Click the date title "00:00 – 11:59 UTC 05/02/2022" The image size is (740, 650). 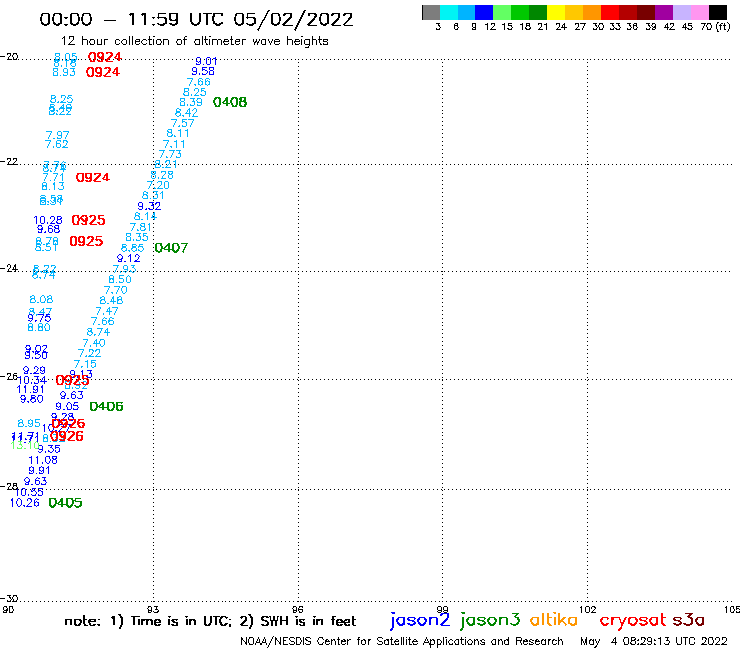click(x=196, y=19)
